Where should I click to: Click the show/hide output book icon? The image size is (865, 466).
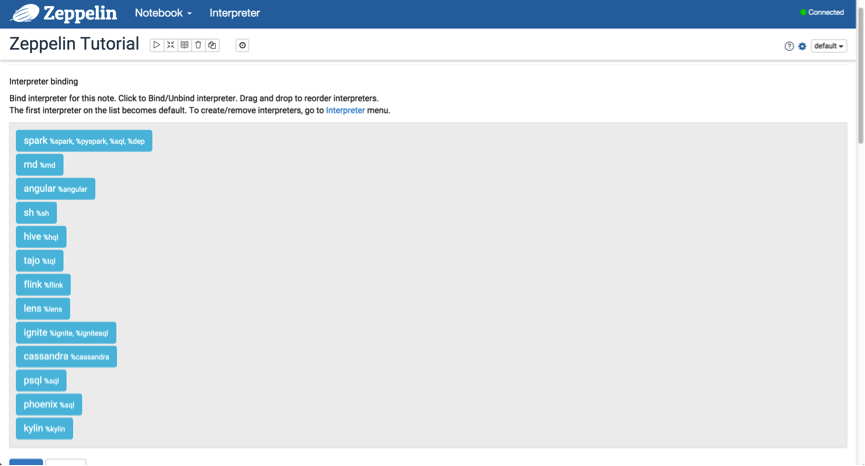click(x=185, y=45)
